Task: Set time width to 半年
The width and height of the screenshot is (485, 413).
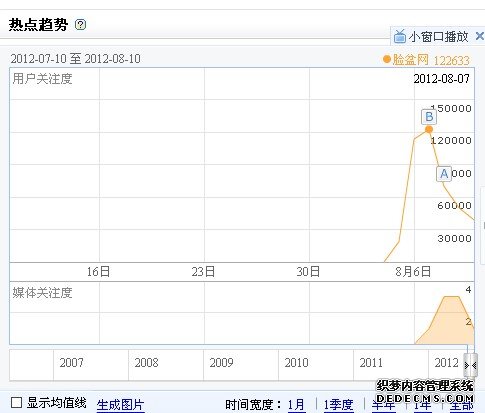Action: (x=383, y=405)
